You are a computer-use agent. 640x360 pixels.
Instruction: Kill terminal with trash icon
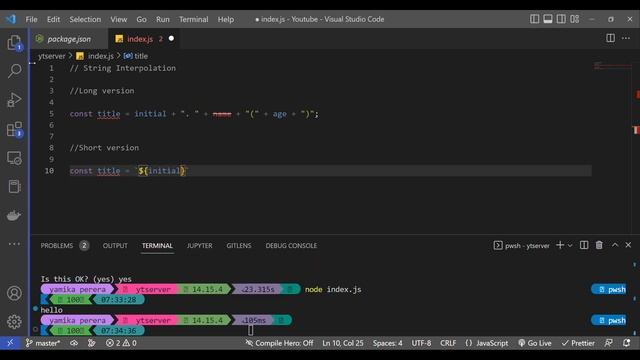tap(599, 245)
